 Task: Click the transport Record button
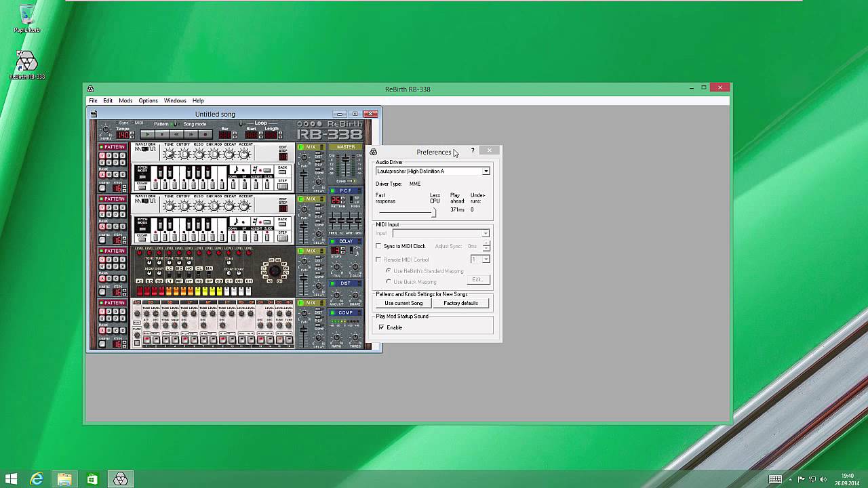205,134
